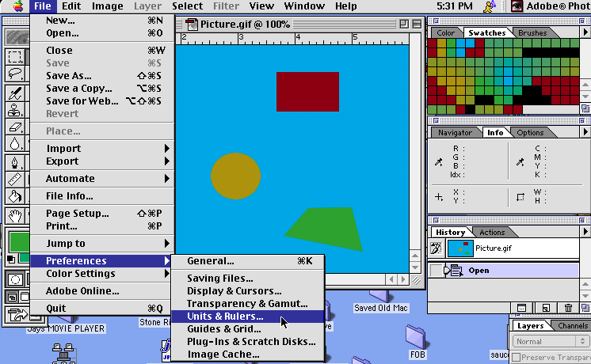Choose Quit from File menu
Image resolution: width=591 pixels, height=364 pixels.
click(101, 309)
